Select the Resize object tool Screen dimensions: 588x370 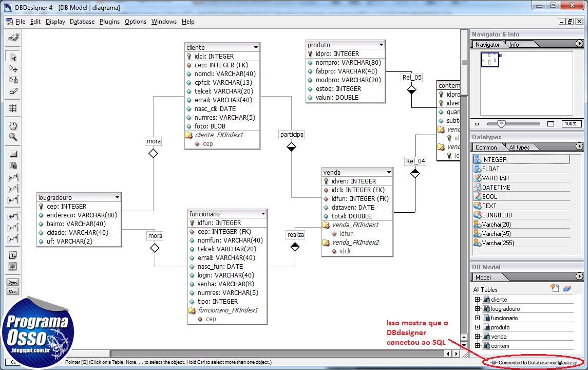(13, 80)
